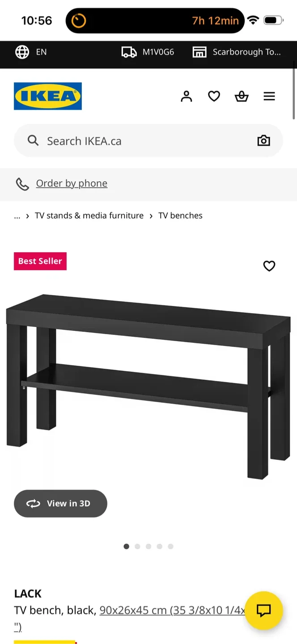Change postal code M1V0G6
The image size is (297, 644).
coord(148,52)
